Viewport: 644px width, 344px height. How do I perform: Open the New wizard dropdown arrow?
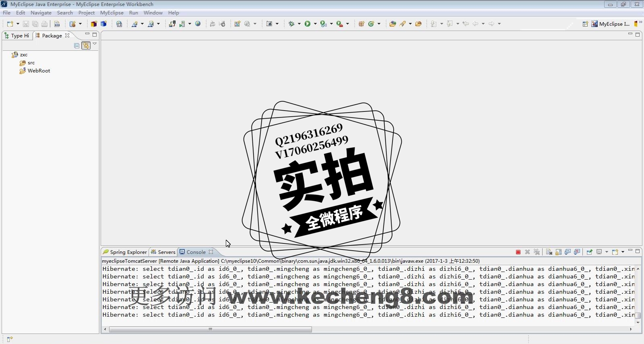coord(18,24)
